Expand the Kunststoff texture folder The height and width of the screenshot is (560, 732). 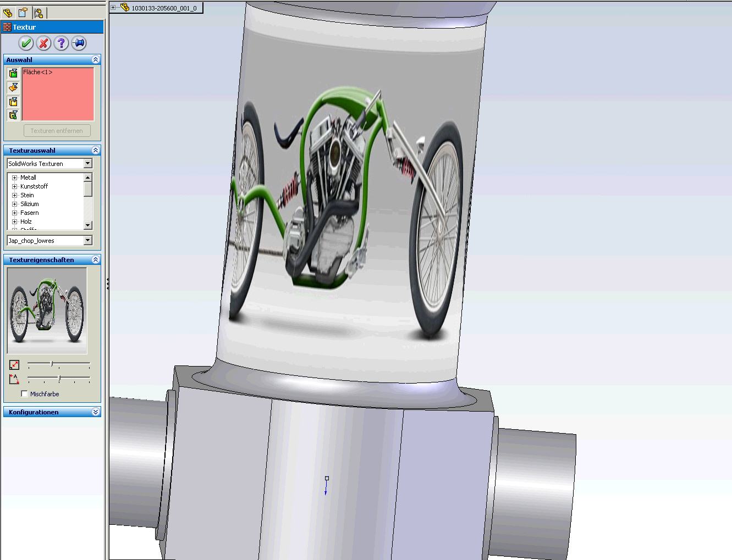[x=15, y=186]
